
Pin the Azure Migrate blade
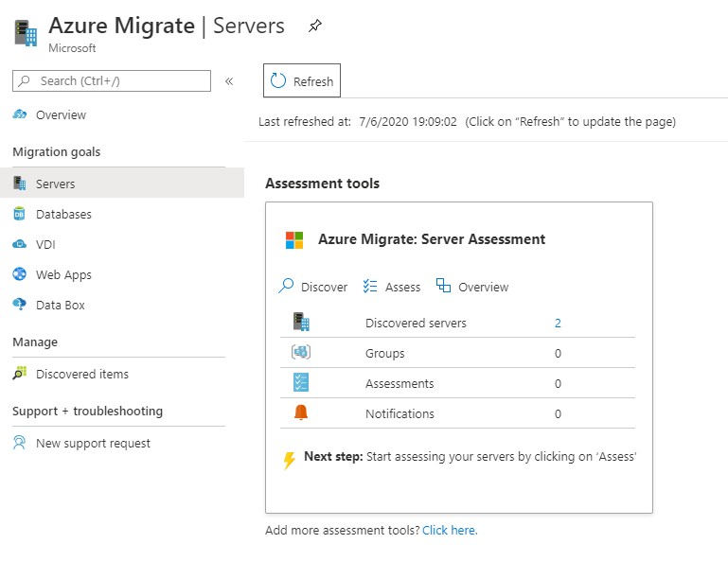(315, 26)
